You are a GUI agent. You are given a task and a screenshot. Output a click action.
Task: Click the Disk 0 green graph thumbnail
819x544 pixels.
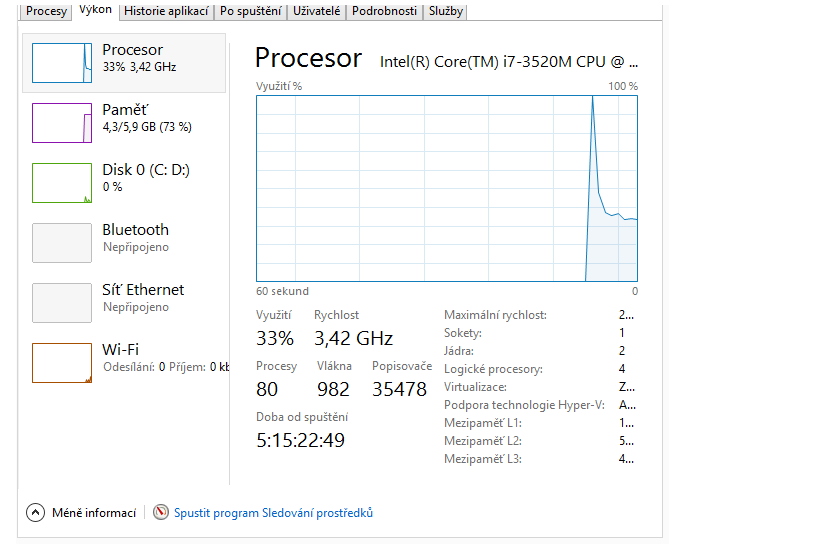pos(62,183)
